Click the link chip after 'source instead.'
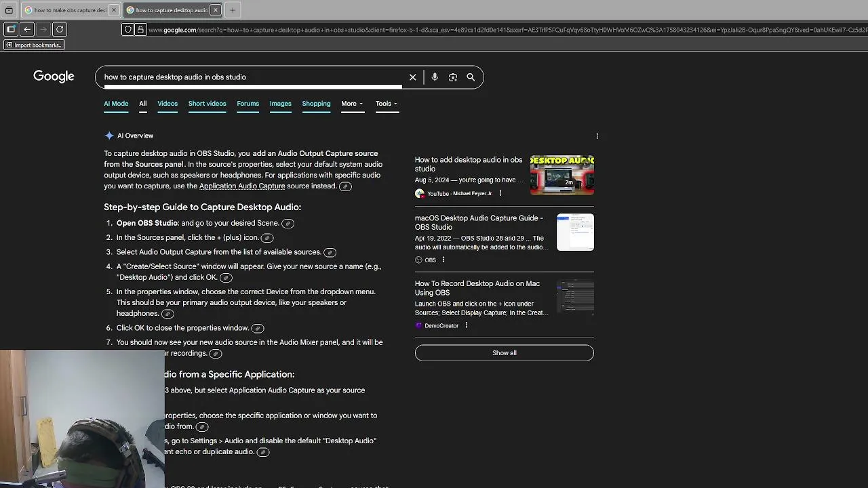Image resolution: width=868 pixels, height=488 pixels. pos(345,186)
